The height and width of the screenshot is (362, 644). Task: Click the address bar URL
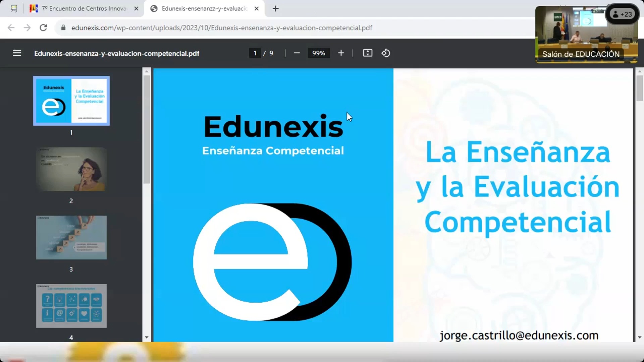(x=222, y=28)
